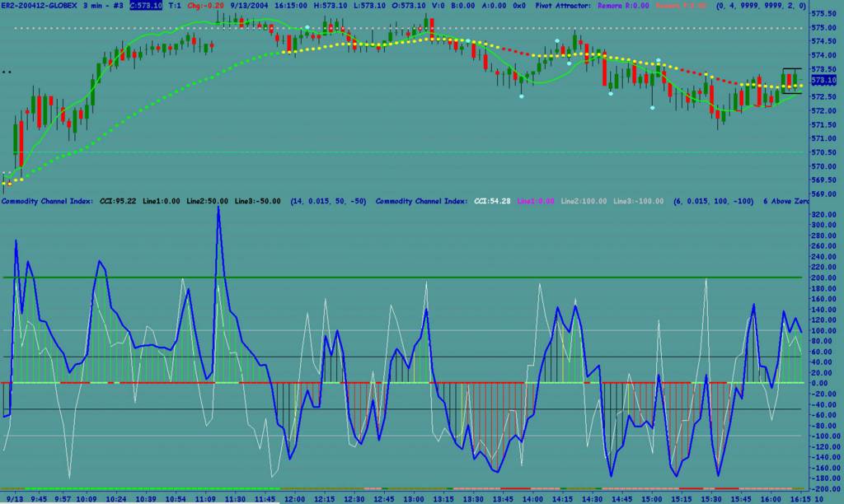The height and width of the screenshot is (504, 844).
Task: Click the CCI:95.22 indicator value
Action: pos(117,201)
